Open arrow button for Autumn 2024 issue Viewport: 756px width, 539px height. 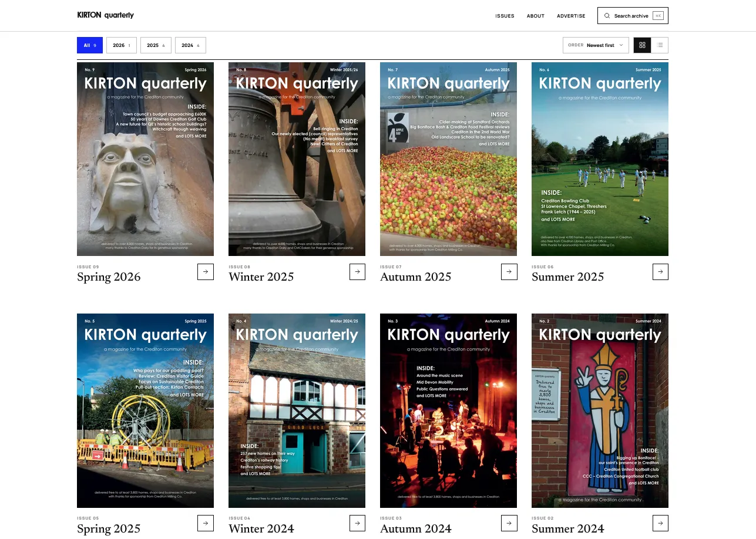coord(509,523)
